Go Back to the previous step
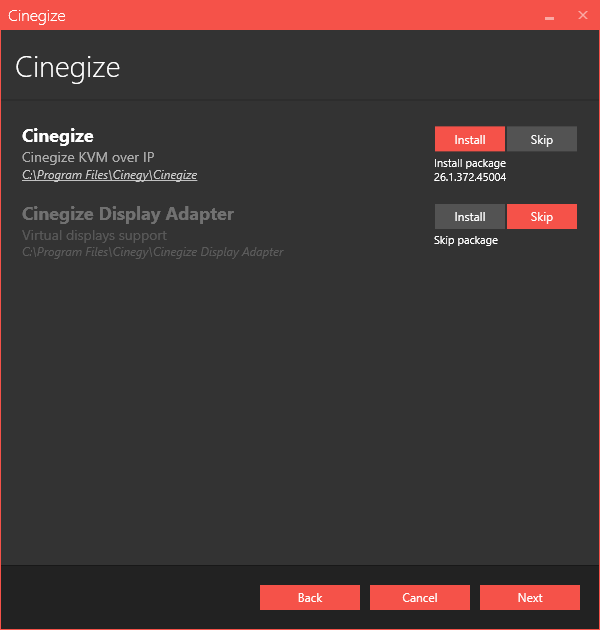Screen dimensions: 600x630 [310, 597]
